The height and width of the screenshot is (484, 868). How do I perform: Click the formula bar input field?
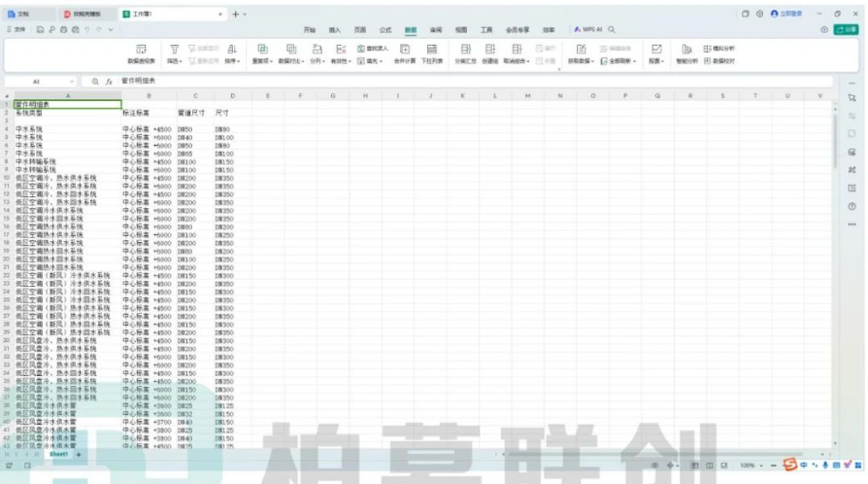tap(476, 82)
